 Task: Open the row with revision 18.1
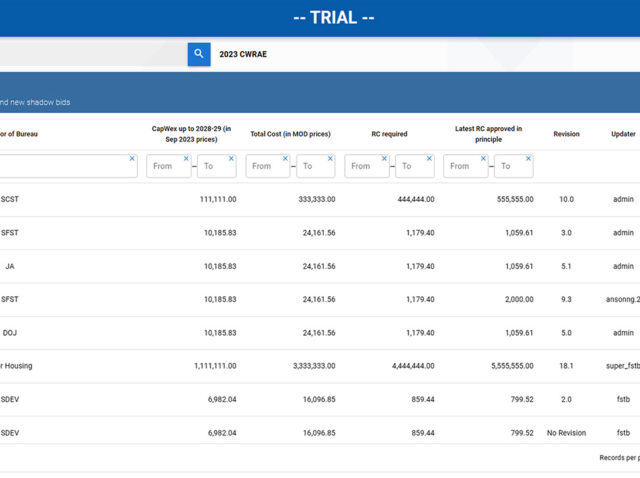566,366
